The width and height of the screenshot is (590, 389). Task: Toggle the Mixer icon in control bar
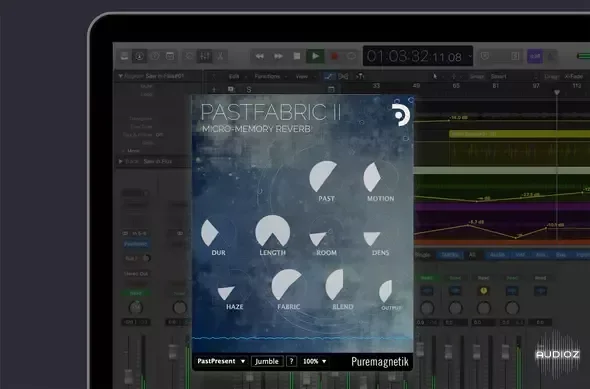coord(205,56)
